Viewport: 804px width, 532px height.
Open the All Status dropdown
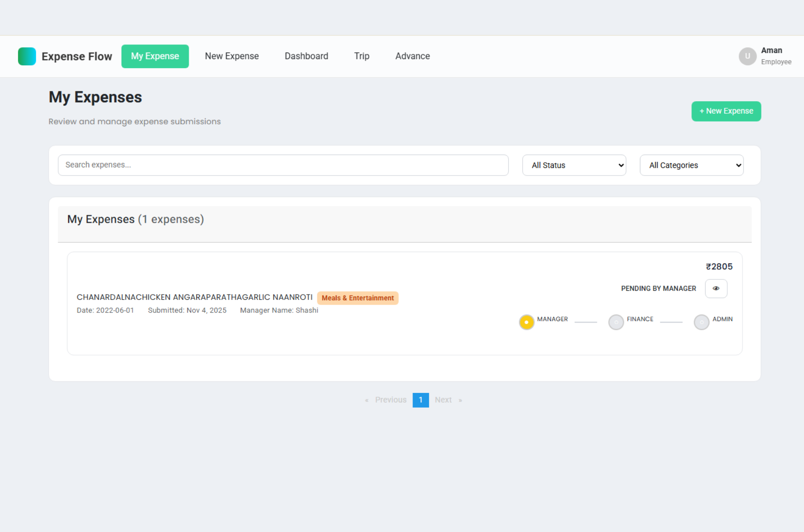point(574,165)
